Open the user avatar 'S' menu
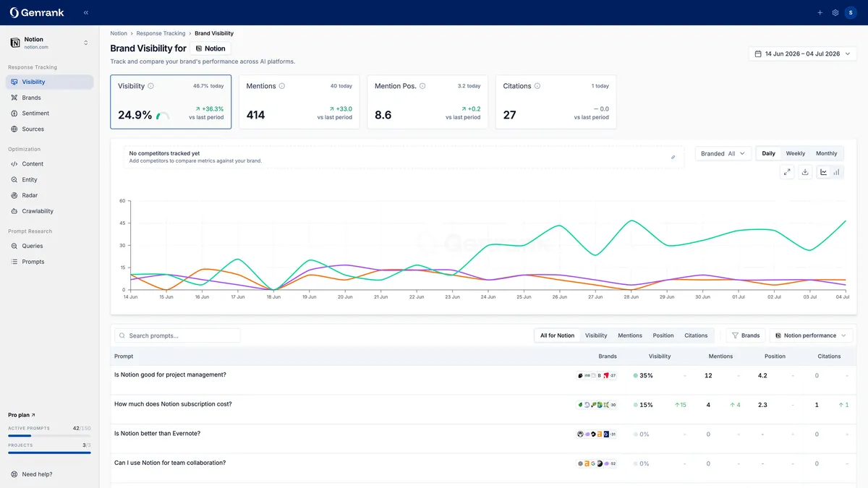This screenshot has height=488, width=868. coord(851,12)
